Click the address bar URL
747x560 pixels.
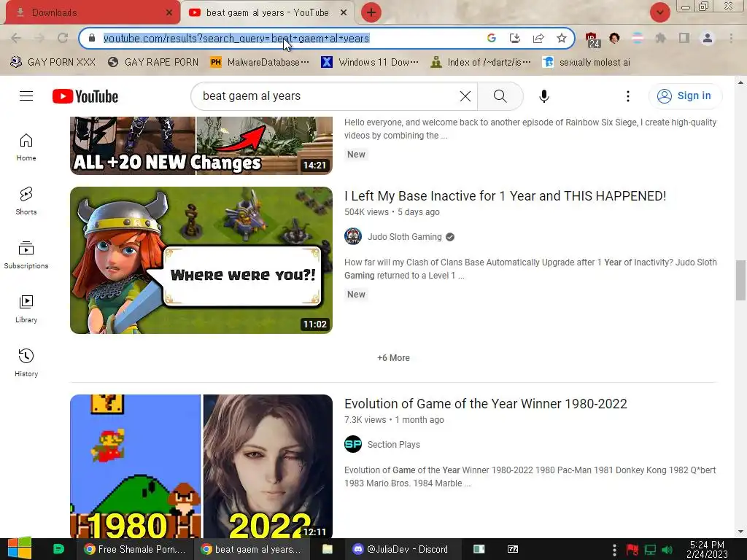tap(236, 38)
